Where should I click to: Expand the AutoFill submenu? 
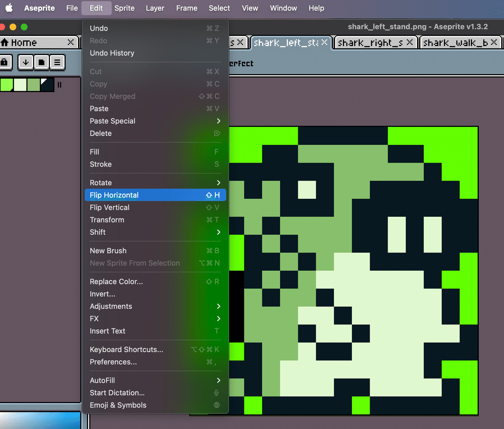(x=155, y=380)
